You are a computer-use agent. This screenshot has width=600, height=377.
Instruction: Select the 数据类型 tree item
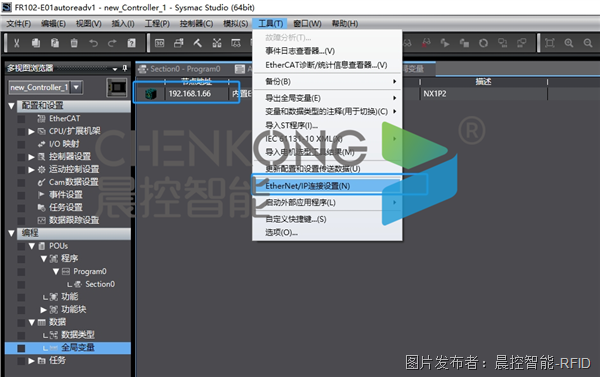click(x=78, y=335)
